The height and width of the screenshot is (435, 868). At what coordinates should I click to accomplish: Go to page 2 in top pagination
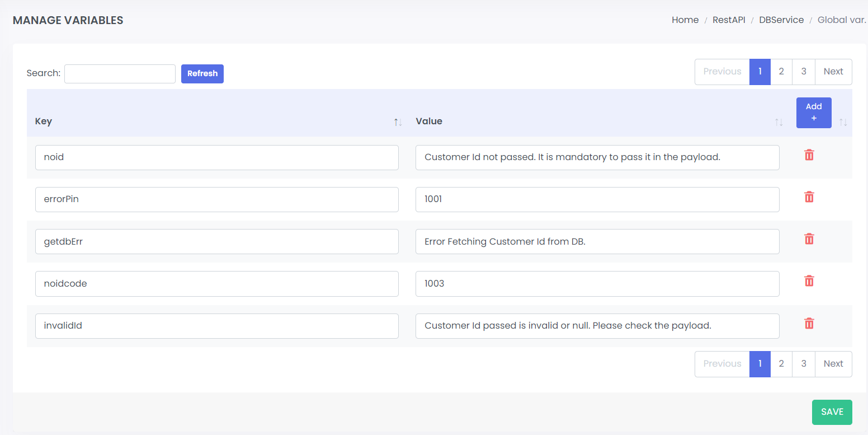point(781,72)
